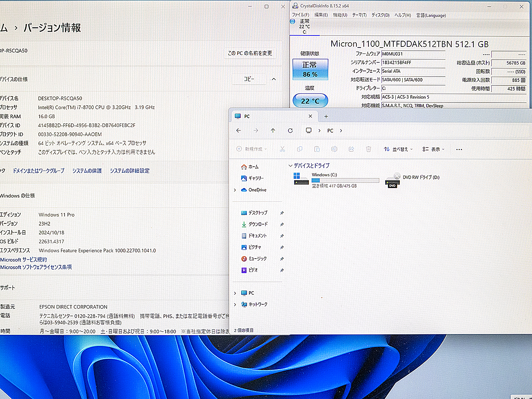Go forward with Explorer's right arrow
The height and width of the screenshot is (399, 532).
(256, 131)
